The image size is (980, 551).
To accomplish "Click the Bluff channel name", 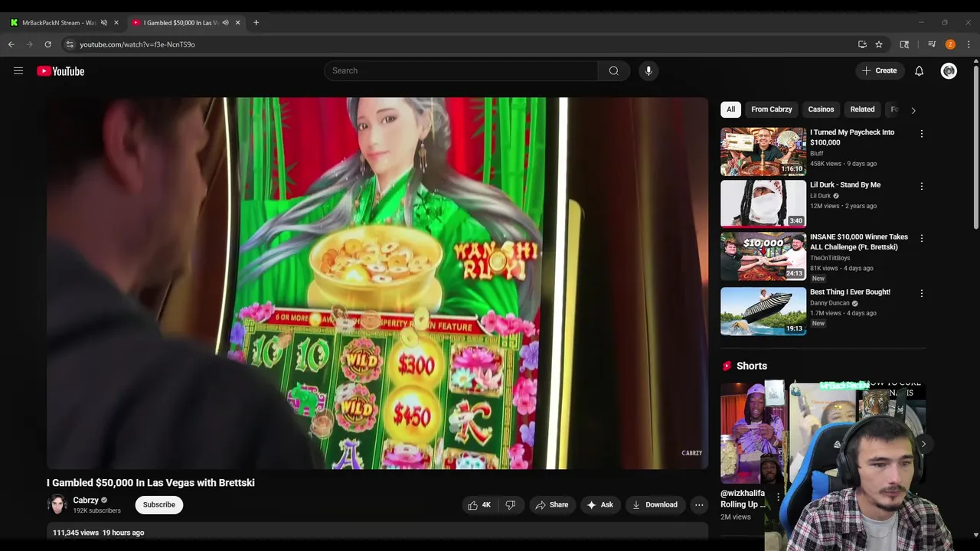I will point(817,154).
